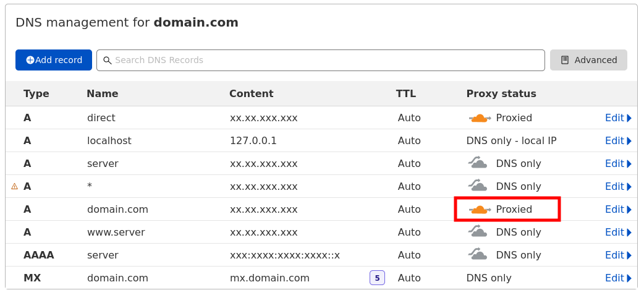Click gray cloud icon for A server record
Viewport: 644px width, 295px height.
coord(478,163)
